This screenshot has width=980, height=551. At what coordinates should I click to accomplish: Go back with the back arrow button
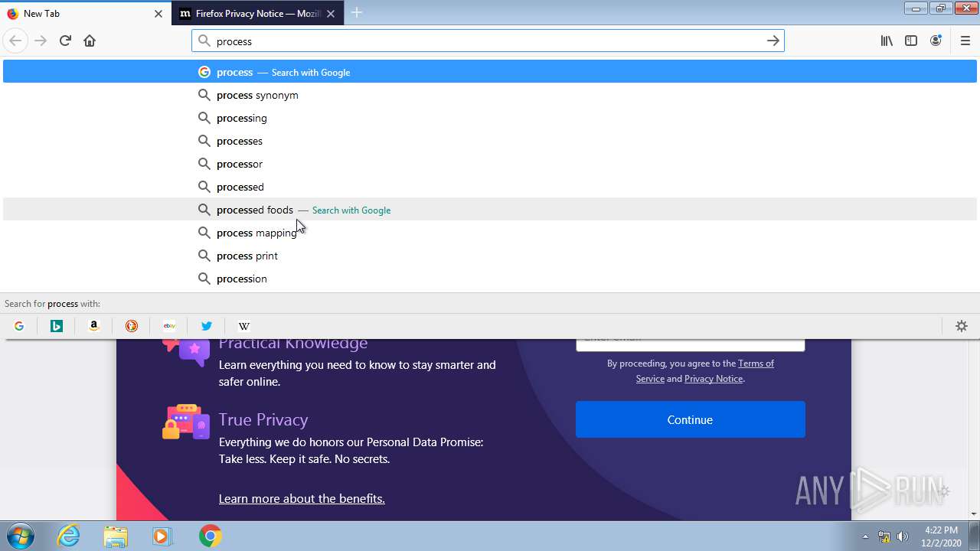point(15,41)
